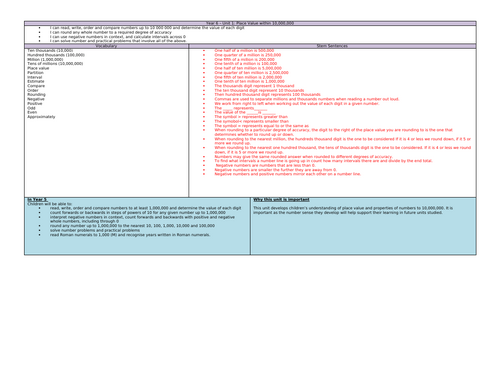Click the vocabulary word 'Interval'
500x386 pixels.
pos(35,77)
